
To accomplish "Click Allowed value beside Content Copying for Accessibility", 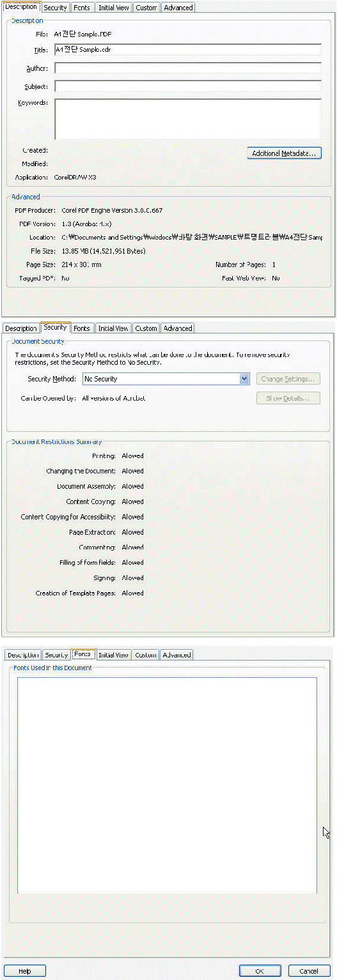I will tap(132, 517).
